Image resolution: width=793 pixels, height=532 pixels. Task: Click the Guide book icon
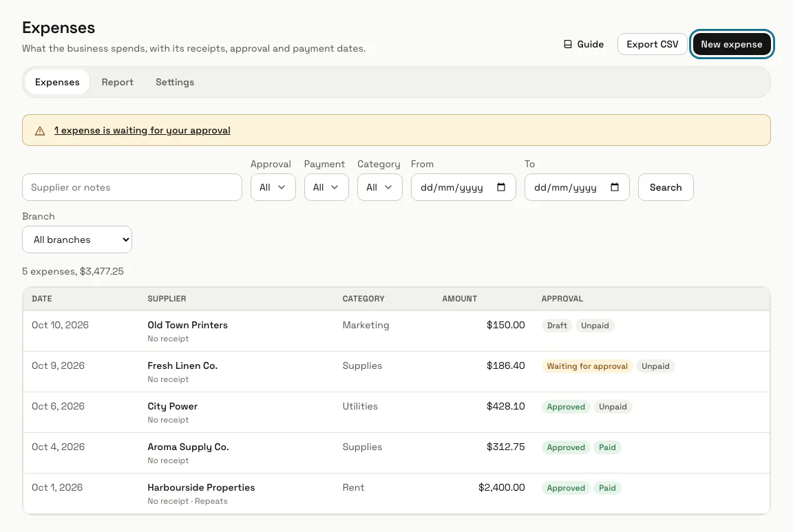(568, 45)
